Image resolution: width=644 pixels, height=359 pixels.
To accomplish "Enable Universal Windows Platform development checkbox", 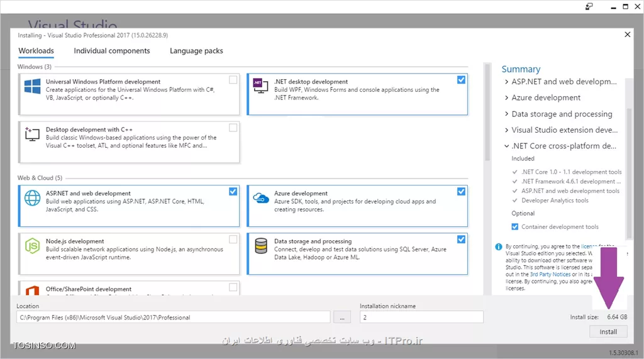I will click(233, 80).
